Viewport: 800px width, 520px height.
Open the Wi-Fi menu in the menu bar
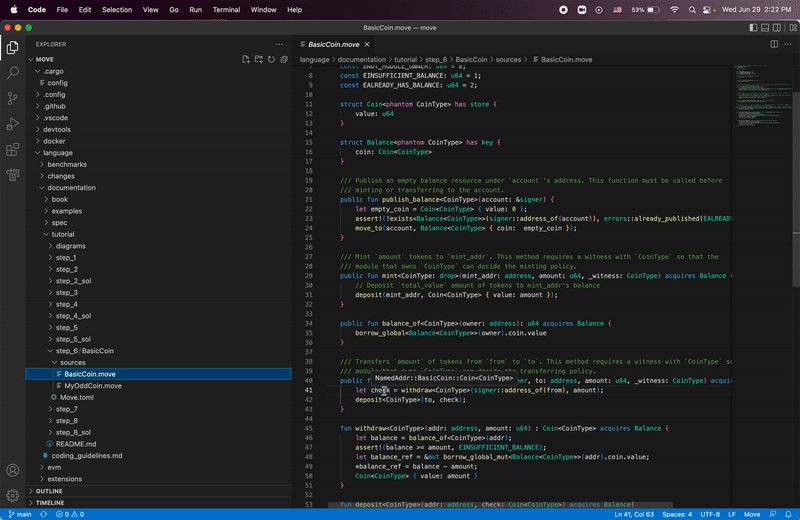pos(674,10)
